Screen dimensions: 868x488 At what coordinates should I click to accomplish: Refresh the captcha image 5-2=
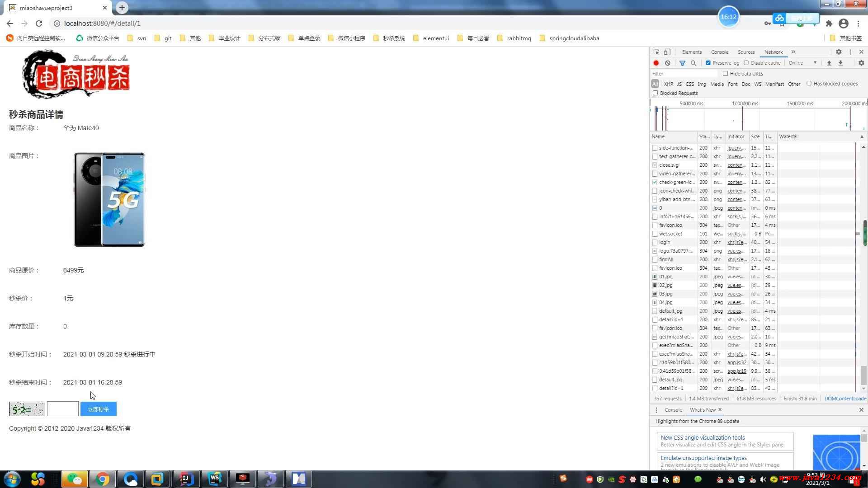tap(27, 409)
